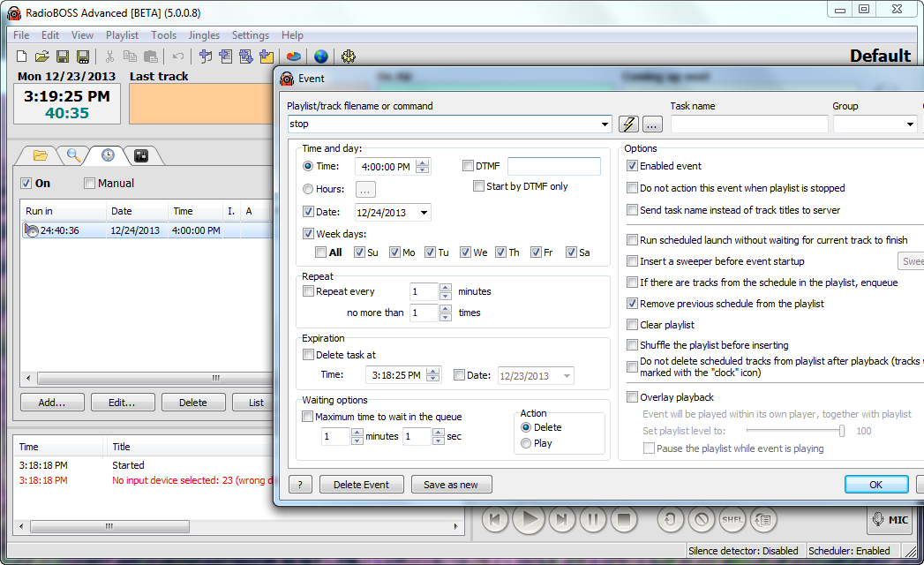This screenshot has width=924, height=565.
Task: Enable the Clear playlist option
Action: coord(632,325)
